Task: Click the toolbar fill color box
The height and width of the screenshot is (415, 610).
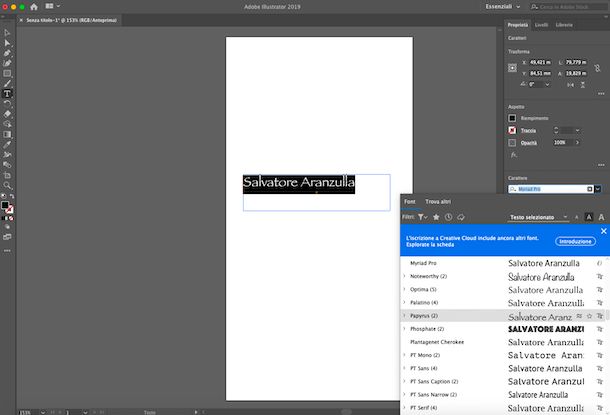Action: [x=5, y=205]
